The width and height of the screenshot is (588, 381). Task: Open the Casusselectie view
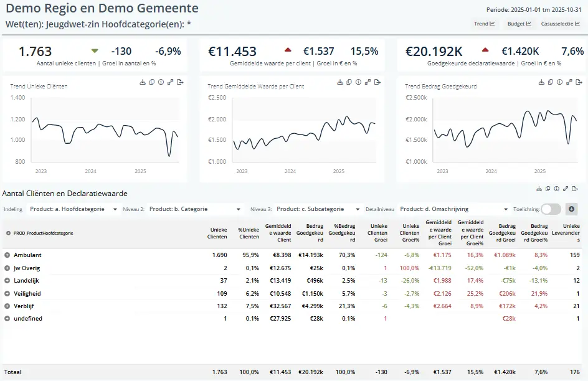pyautogui.click(x=561, y=24)
